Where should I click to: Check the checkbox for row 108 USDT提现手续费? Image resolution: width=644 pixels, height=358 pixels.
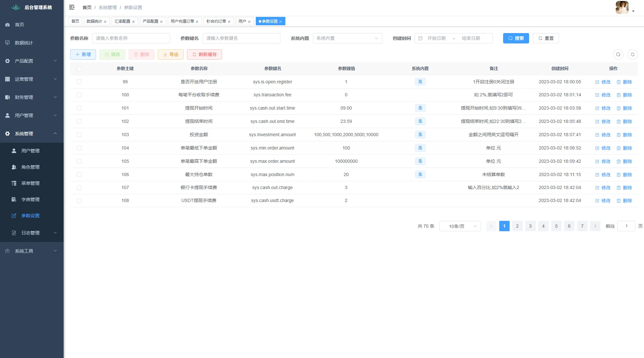click(79, 200)
